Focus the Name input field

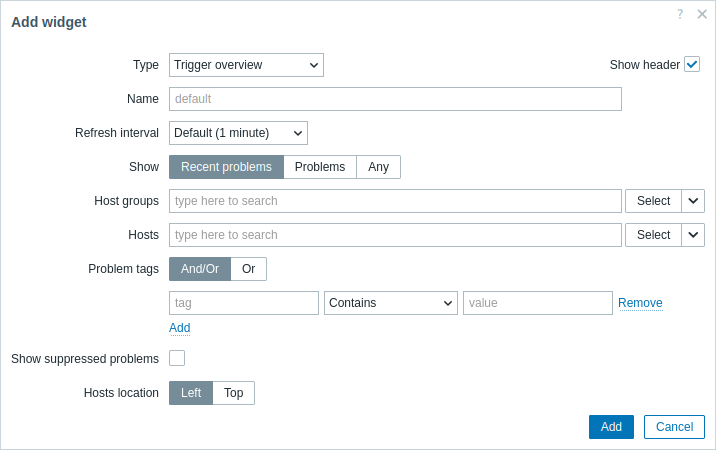click(x=395, y=99)
